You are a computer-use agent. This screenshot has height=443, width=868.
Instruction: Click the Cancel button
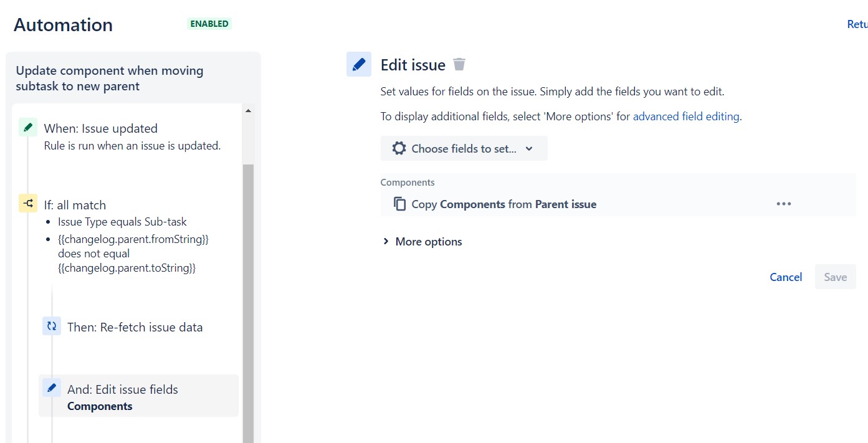click(785, 277)
